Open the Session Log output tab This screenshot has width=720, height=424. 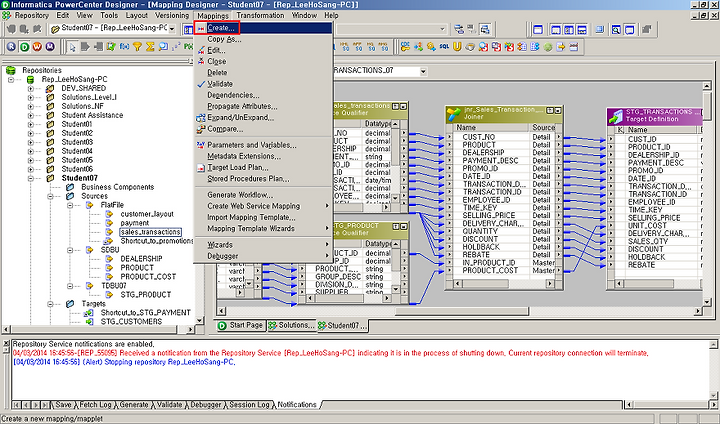249,405
